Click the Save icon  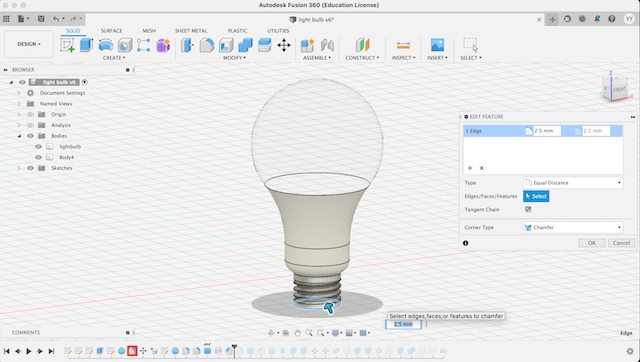(41, 19)
